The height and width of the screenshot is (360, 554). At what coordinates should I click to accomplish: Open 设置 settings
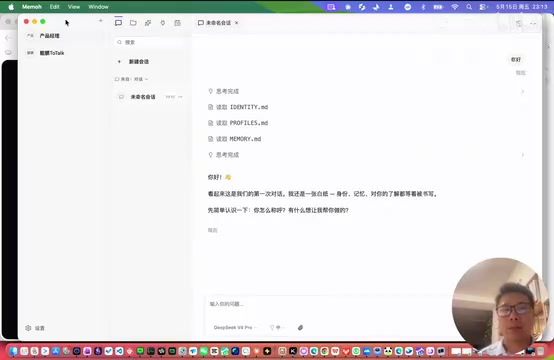pos(35,328)
